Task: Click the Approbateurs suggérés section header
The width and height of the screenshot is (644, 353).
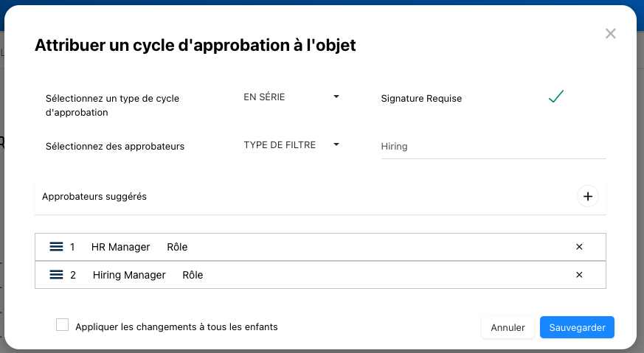Action: [94, 197]
